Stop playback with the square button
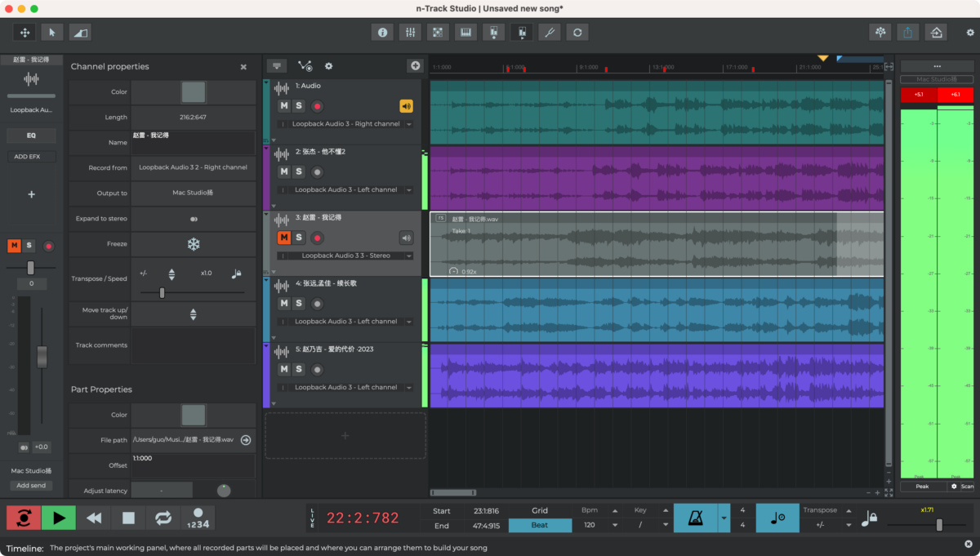 tap(128, 518)
